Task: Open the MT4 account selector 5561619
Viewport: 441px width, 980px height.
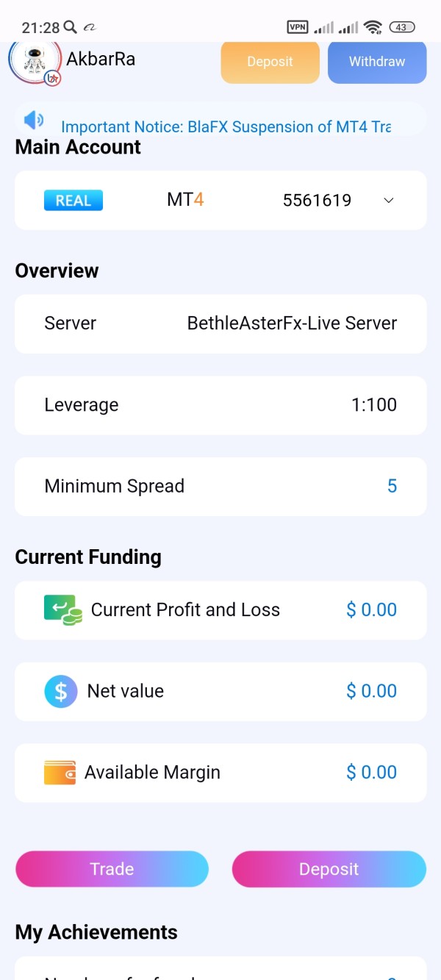Action: tap(317, 201)
